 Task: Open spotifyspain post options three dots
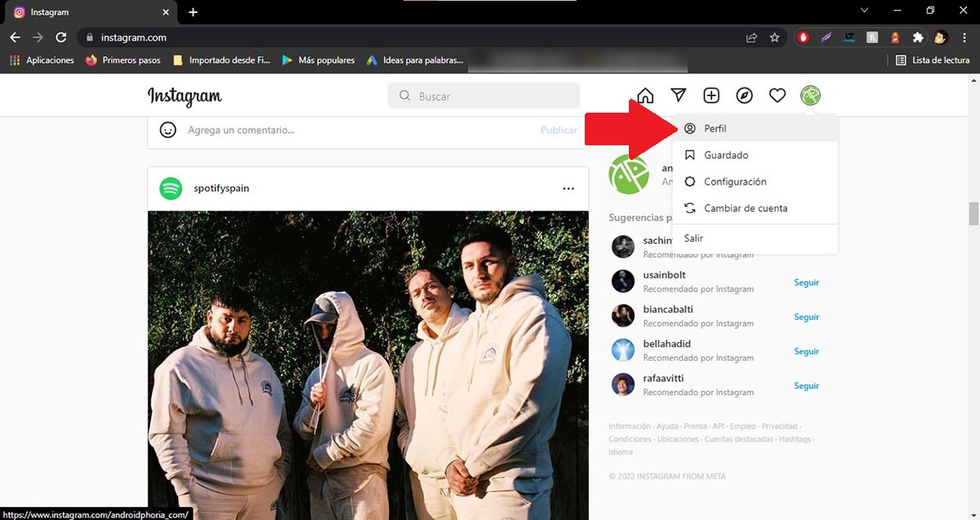click(x=568, y=189)
